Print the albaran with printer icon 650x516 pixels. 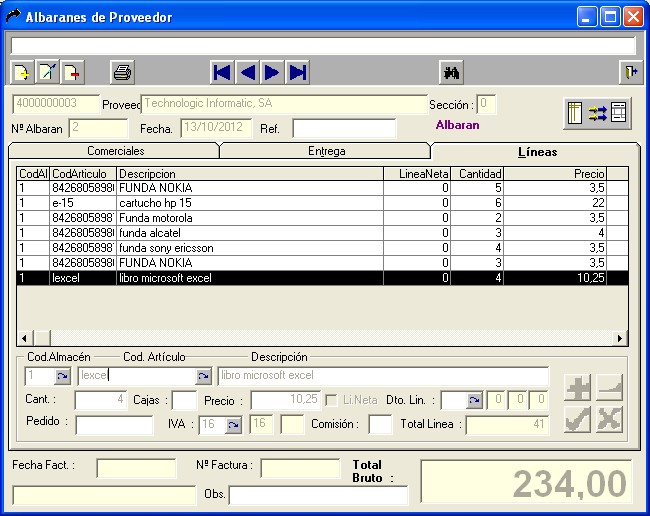(122, 73)
